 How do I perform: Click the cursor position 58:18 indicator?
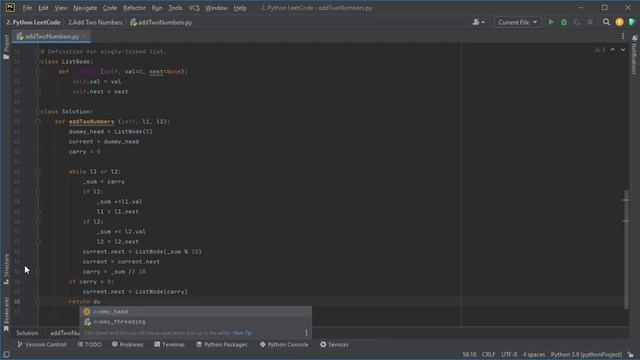point(469,355)
